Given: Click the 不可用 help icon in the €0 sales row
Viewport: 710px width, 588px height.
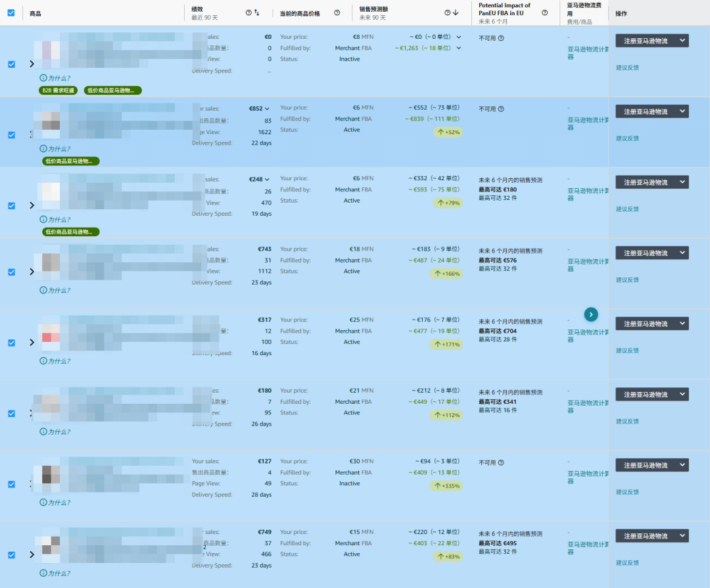Looking at the screenshot, I should [501, 38].
